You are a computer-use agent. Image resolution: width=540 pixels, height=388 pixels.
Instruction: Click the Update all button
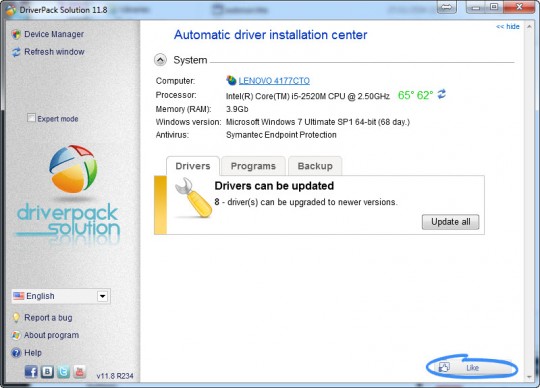pos(450,222)
